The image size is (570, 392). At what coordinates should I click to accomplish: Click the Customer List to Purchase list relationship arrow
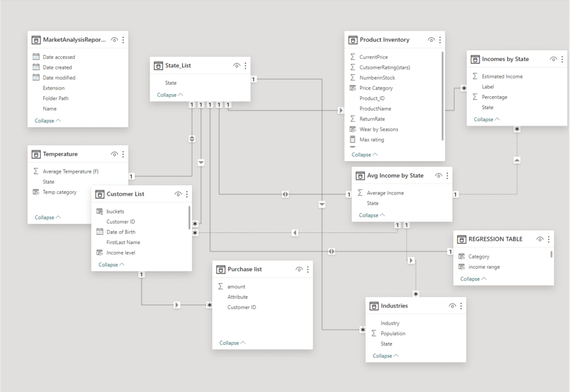pyautogui.click(x=177, y=305)
